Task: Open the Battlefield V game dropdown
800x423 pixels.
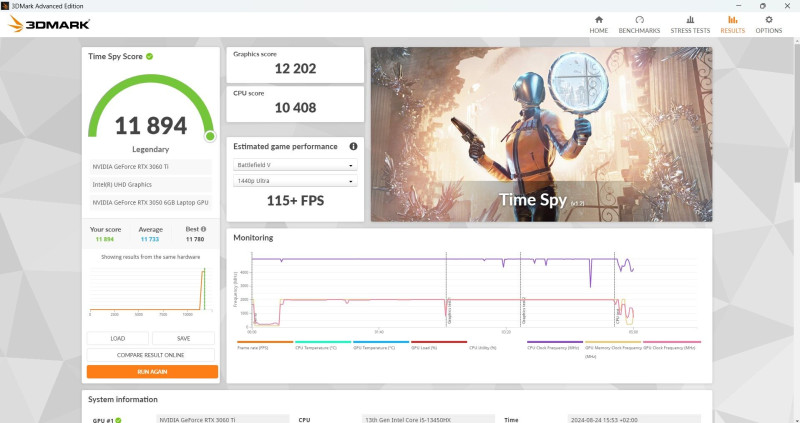Action: click(x=295, y=165)
